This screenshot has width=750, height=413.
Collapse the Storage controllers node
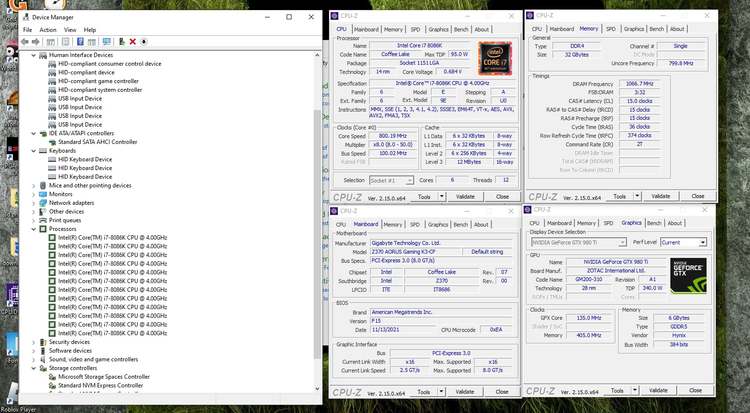33,368
